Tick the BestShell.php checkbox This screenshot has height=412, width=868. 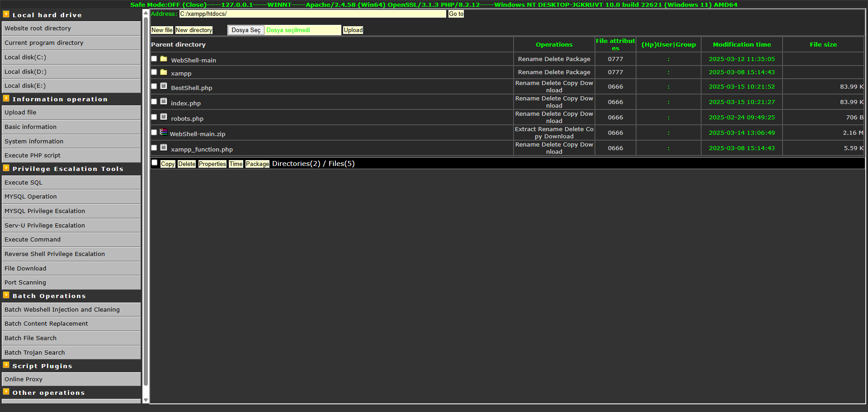(x=154, y=86)
